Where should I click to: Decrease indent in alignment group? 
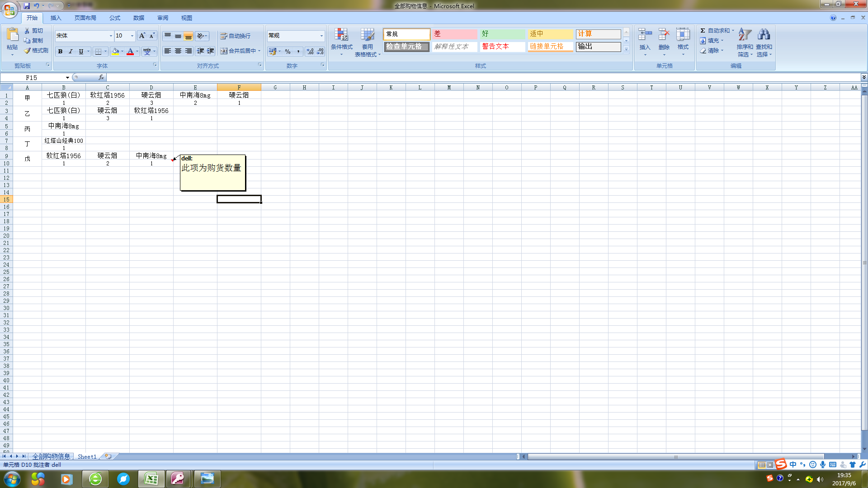[200, 51]
